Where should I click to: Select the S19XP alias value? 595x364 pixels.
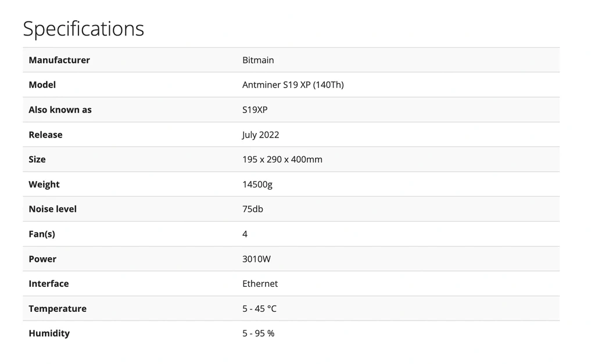point(255,110)
